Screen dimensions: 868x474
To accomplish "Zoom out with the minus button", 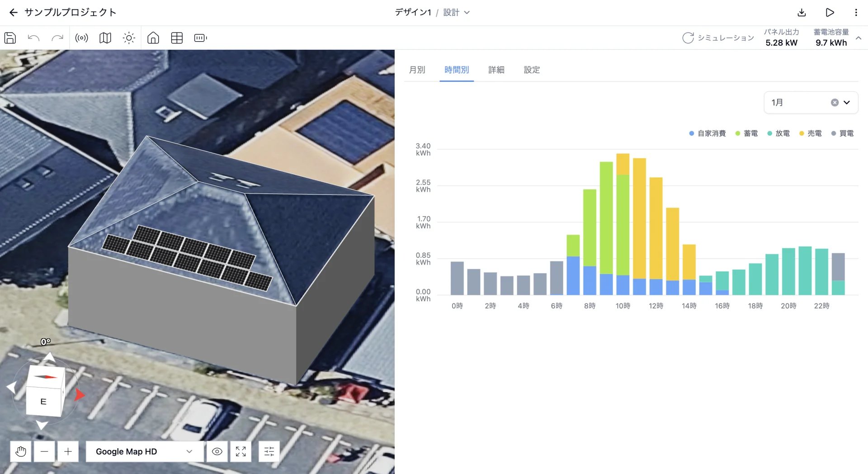I will tap(44, 451).
